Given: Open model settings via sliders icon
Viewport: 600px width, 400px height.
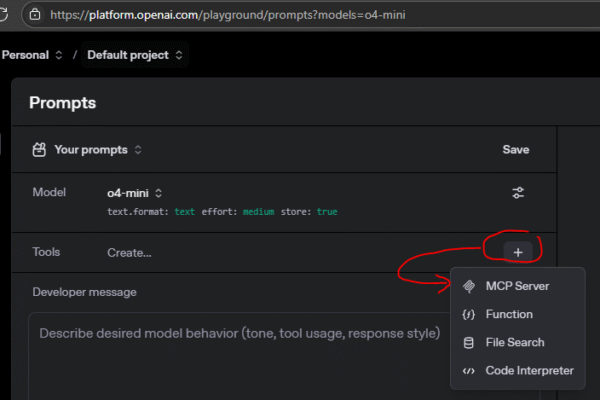Looking at the screenshot, I should (x=518, y=193).
